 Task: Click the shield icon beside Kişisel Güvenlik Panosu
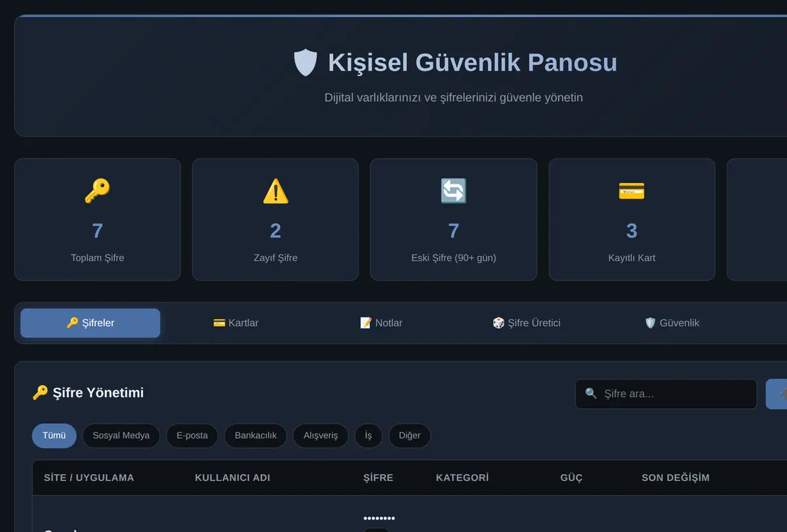point(306,63)
